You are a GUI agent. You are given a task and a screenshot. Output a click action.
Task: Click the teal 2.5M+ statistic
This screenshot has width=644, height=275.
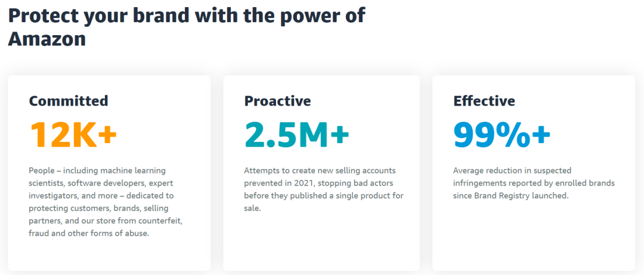[296, 134]
